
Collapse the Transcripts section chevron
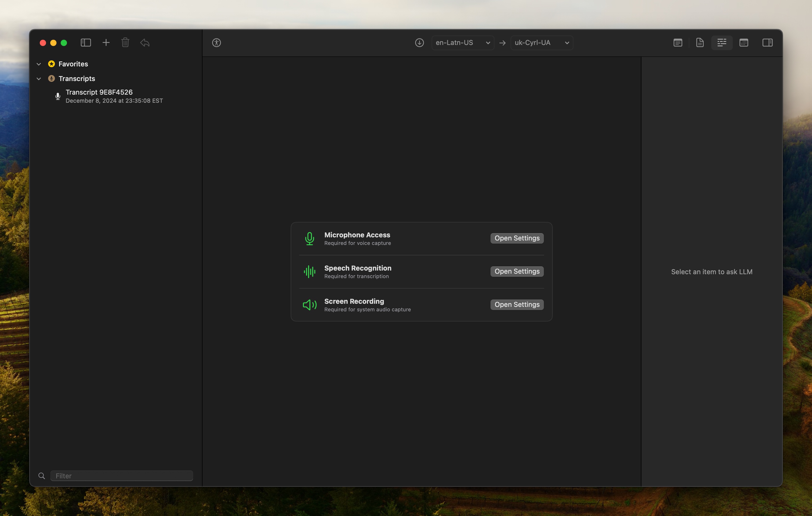pyautogui.click(x=39, y=79)
